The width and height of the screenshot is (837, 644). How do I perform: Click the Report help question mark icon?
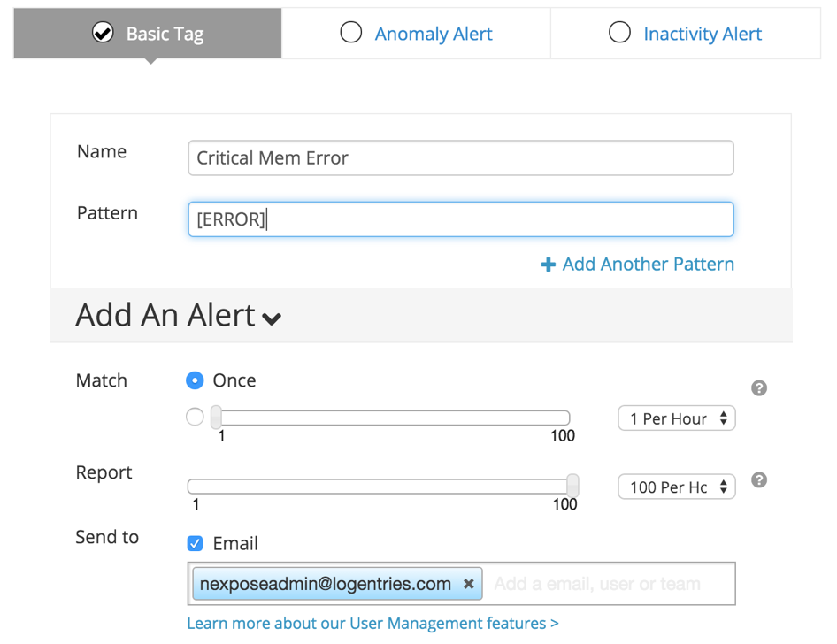[758, 480]
